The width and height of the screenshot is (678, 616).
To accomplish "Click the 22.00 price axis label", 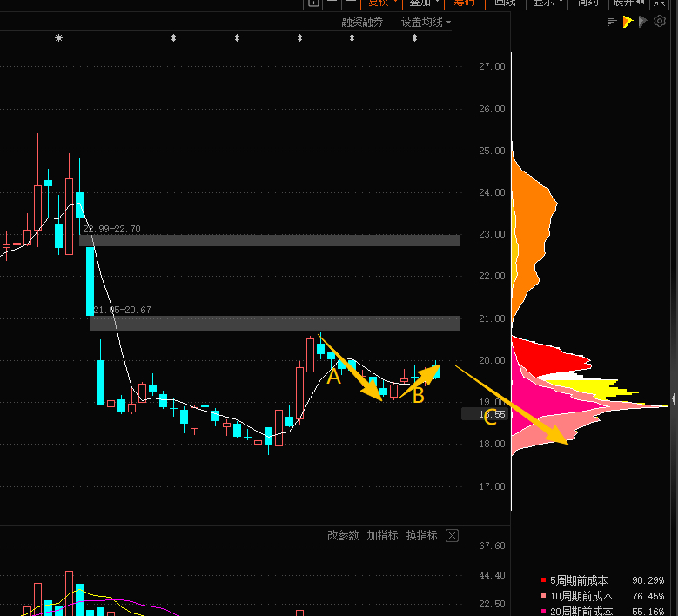I will 492,276.
